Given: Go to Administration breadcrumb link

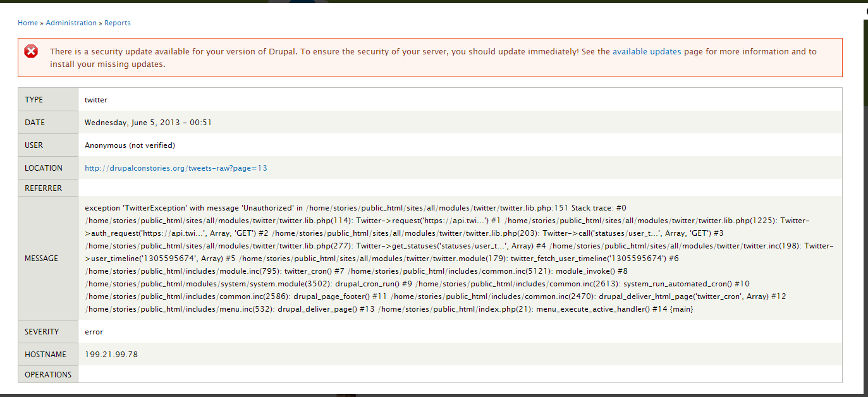Looking at the screenshot, I should (71, 23).
